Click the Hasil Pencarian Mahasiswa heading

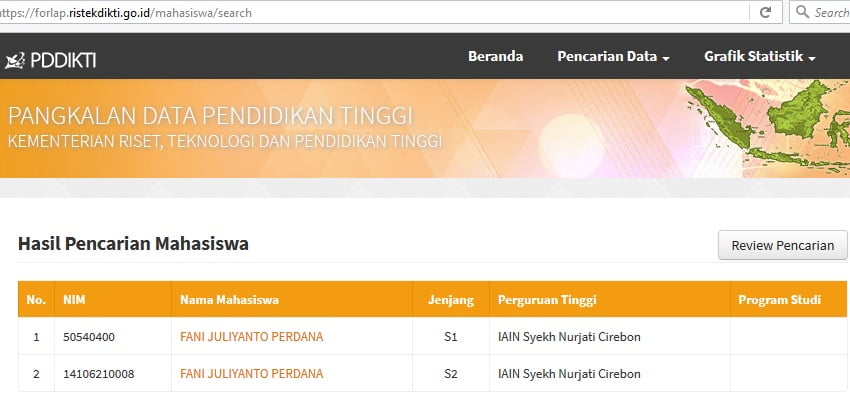(x=133, y=243)
